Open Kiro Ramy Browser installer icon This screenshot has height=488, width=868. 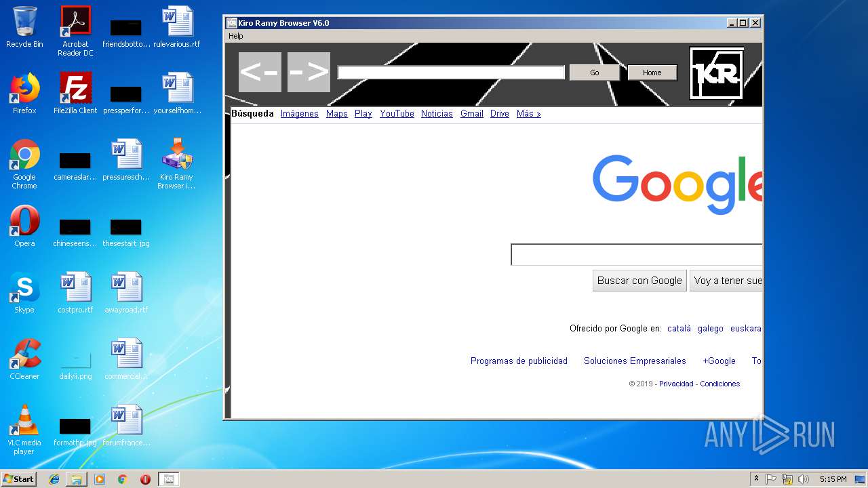coord(177,164)
